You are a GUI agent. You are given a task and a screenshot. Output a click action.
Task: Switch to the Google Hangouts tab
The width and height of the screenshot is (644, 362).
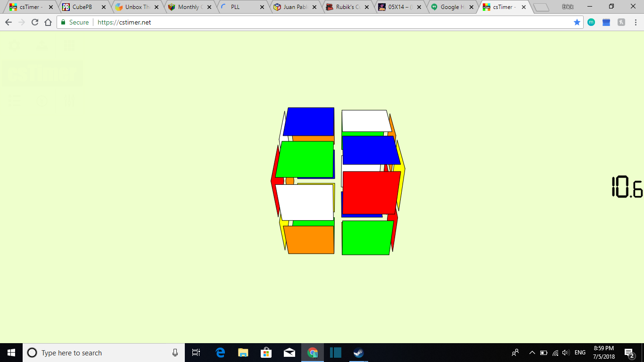pyautogui.click(x=452, y=7)
